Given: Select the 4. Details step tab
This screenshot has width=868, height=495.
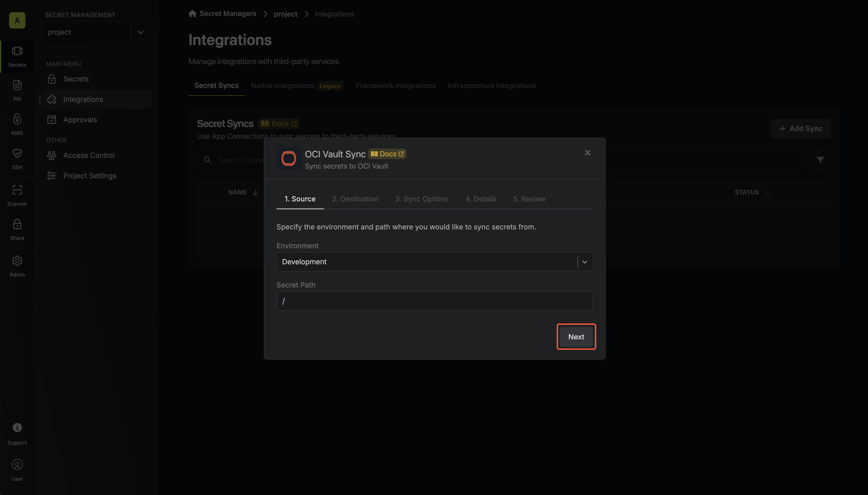Looking at the screenshot, I should (x=481, y=199).
